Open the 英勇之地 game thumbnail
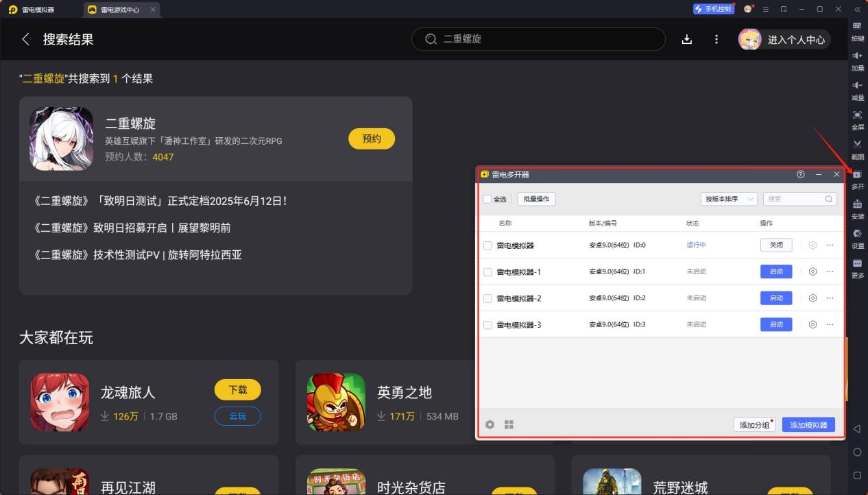Image resolution: width=868 pixels, height=495 pixels. click(336, 402)
